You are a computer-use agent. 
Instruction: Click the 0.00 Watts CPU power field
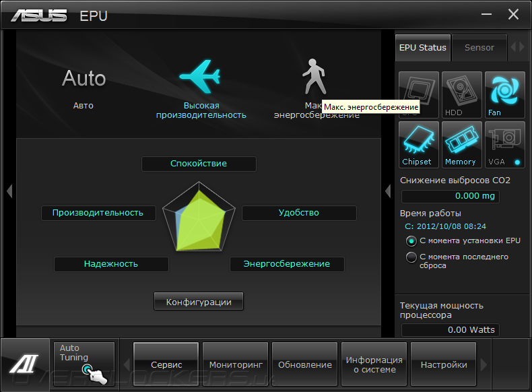451,329
